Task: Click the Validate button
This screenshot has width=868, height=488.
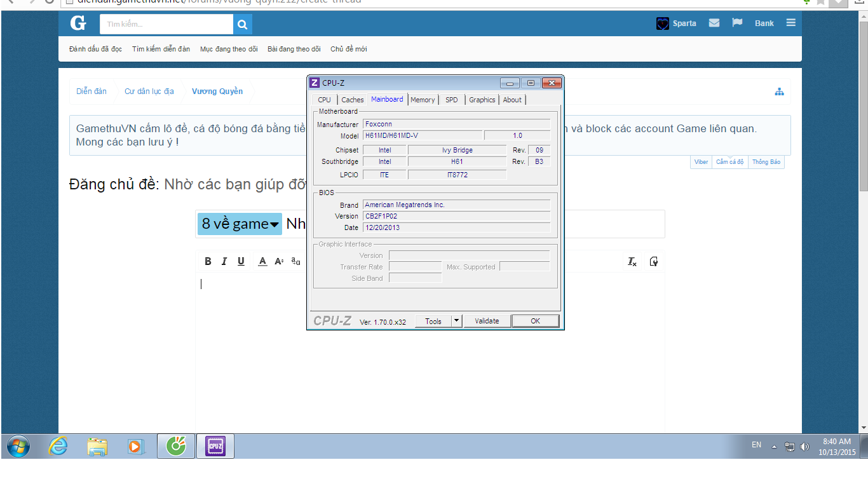Action: click(x=487, y=321)
